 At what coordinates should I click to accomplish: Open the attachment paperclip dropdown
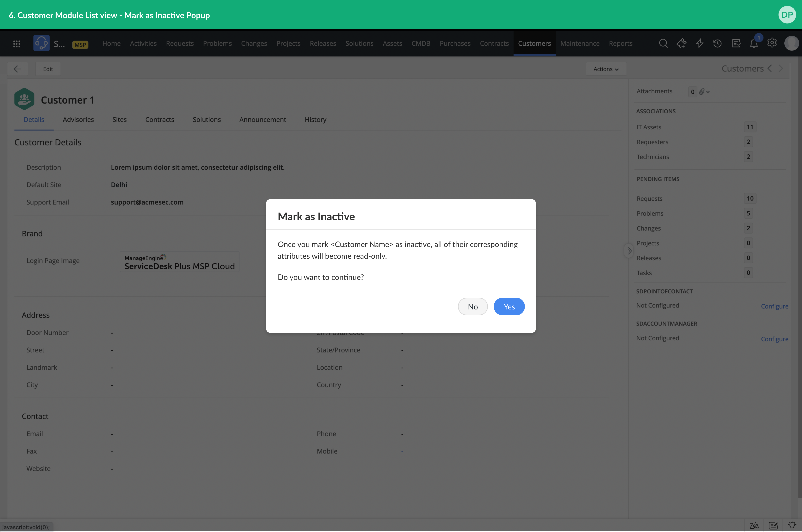(x=704, y=92)
